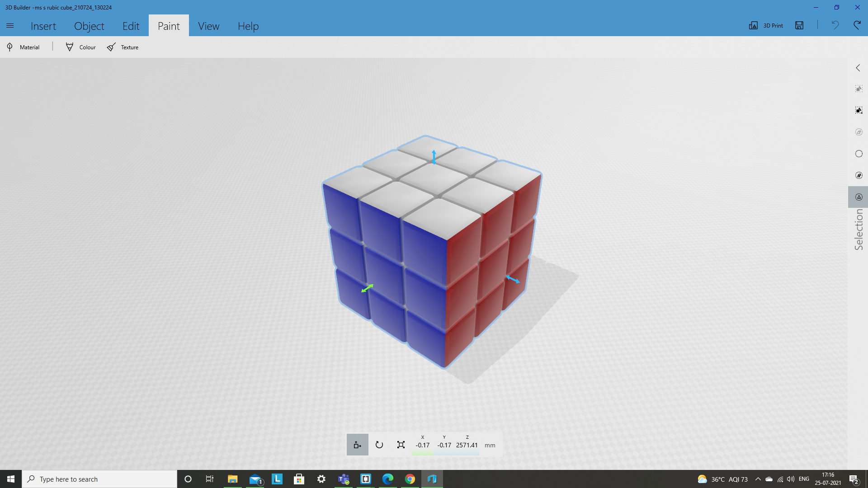Activate the Move tool in the bottom toolbar
This screenshot has width=868, height=488.
point(357,445)
